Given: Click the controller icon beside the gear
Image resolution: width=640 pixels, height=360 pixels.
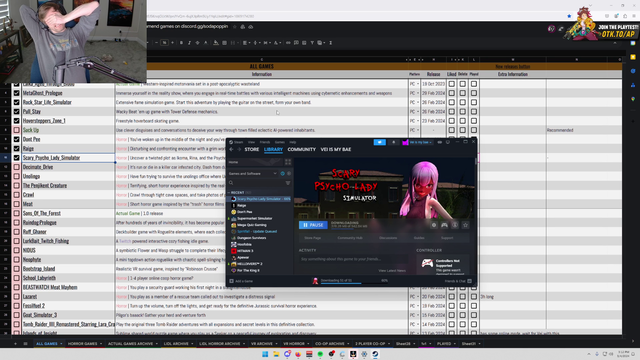Looking at the screenshot, I should [444, 225].
